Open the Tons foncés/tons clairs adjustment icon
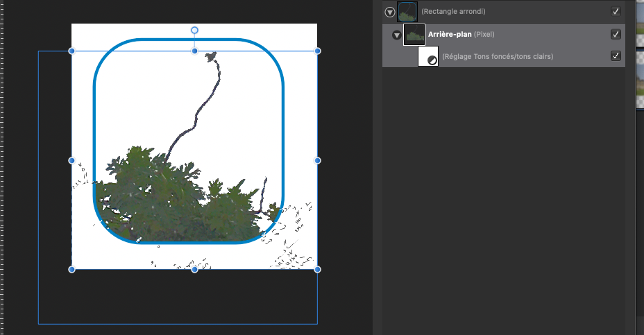 (x=428, y=56)
